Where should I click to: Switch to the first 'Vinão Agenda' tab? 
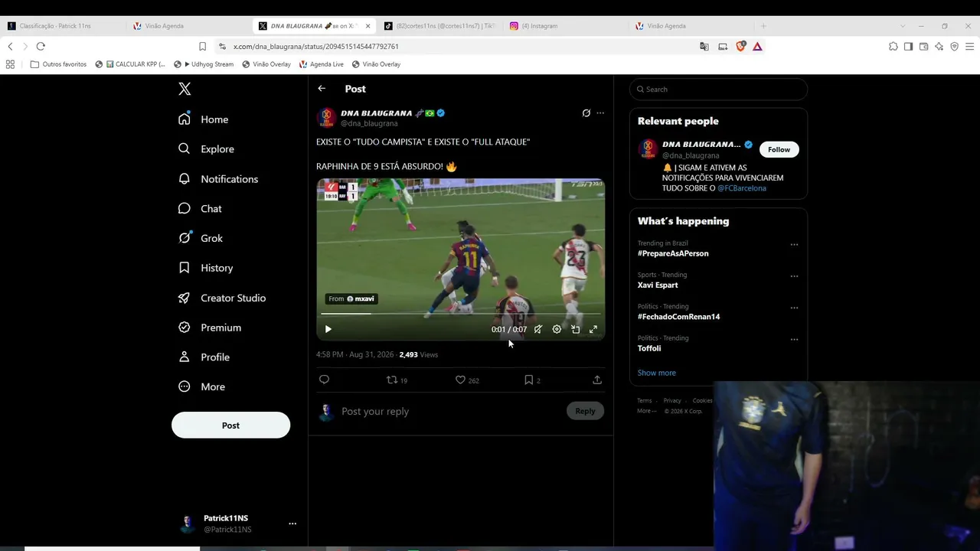(x=188, y=26)
